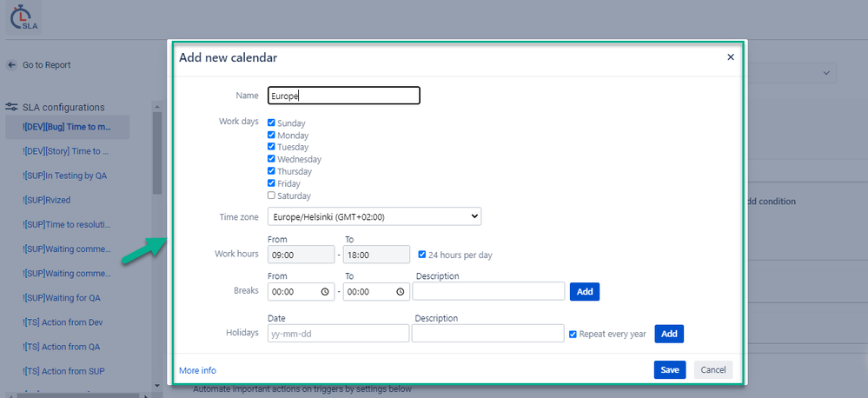Click the sidebar scroll up arrow

point(157,107)
